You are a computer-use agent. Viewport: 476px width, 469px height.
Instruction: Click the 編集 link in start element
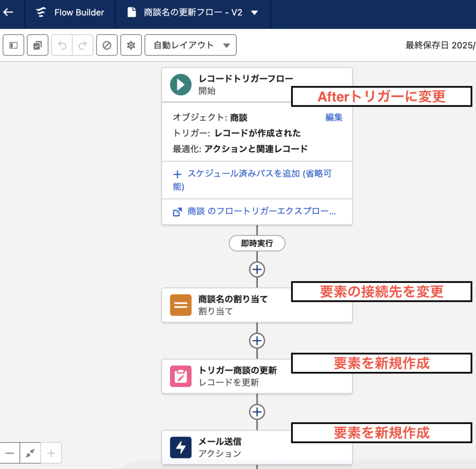334,117
